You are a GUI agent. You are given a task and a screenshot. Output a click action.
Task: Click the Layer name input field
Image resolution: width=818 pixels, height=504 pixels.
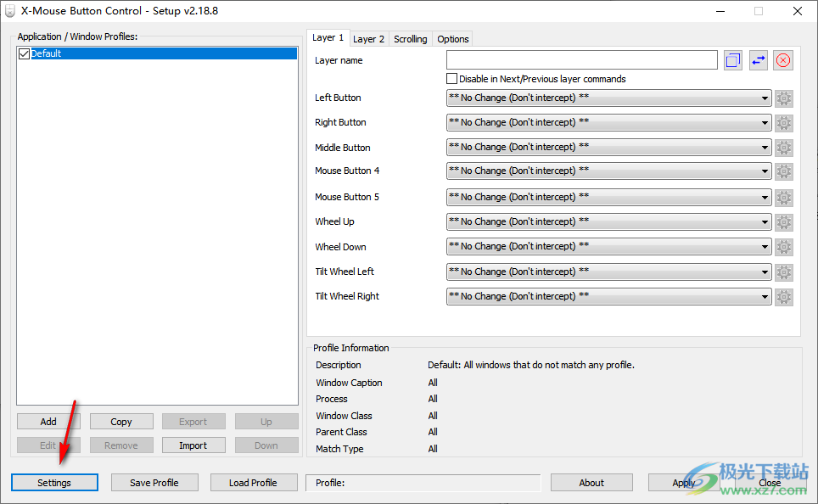pos(582,60)
